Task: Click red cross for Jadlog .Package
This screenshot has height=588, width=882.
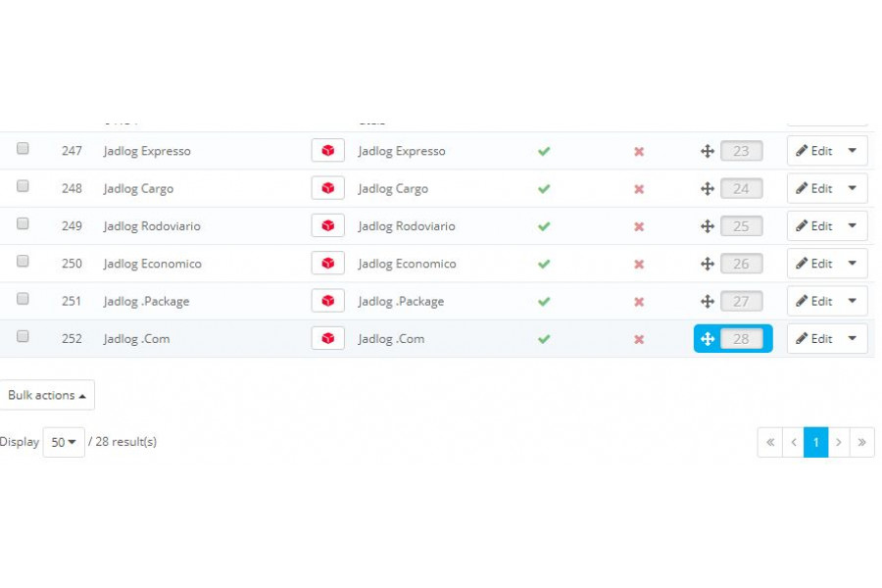Action: click(639, 302)
